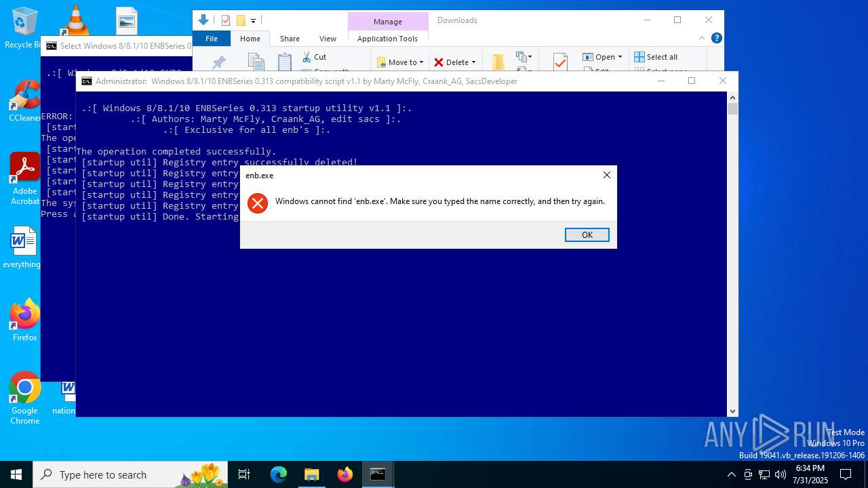Open Recycle Bin desktop icon
Image resolution: width=868 pixels, height=488 pixels.
click(24, 28)
